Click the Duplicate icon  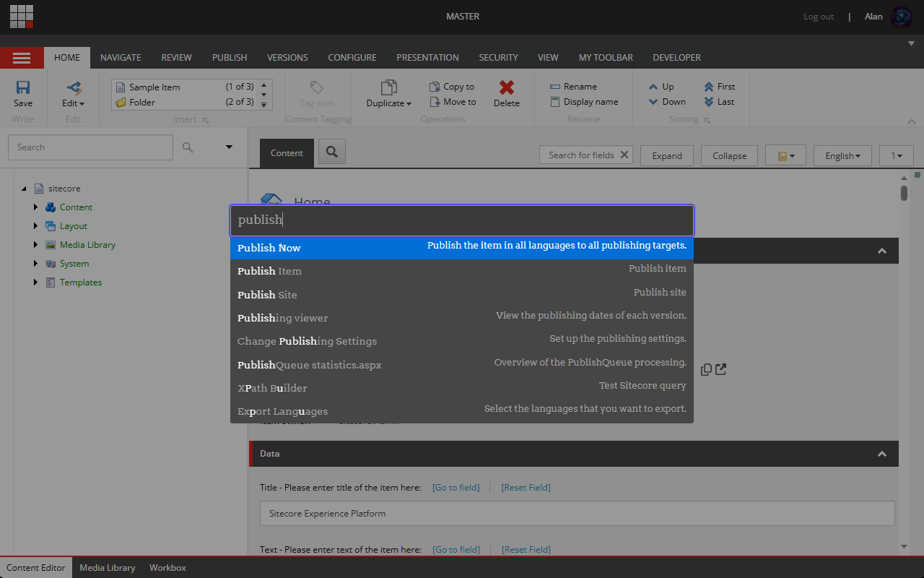point(388,87)
